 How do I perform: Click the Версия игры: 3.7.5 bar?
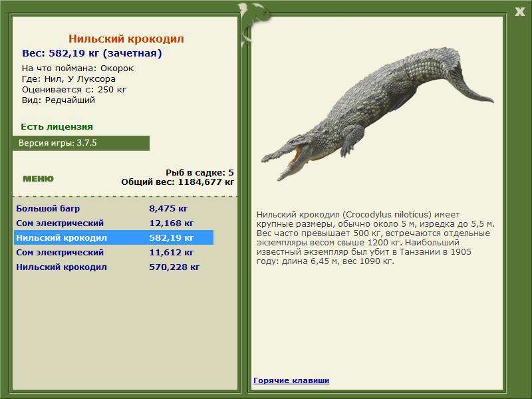pos(81,143)
